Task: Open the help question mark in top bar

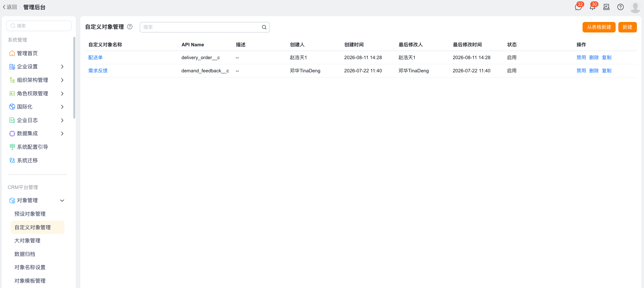Action: 620,7
